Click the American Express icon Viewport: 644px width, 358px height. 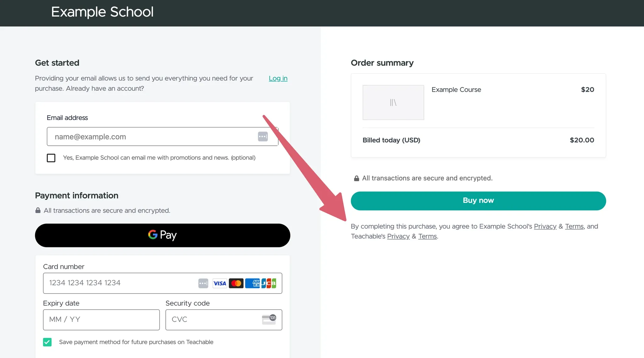252,283
